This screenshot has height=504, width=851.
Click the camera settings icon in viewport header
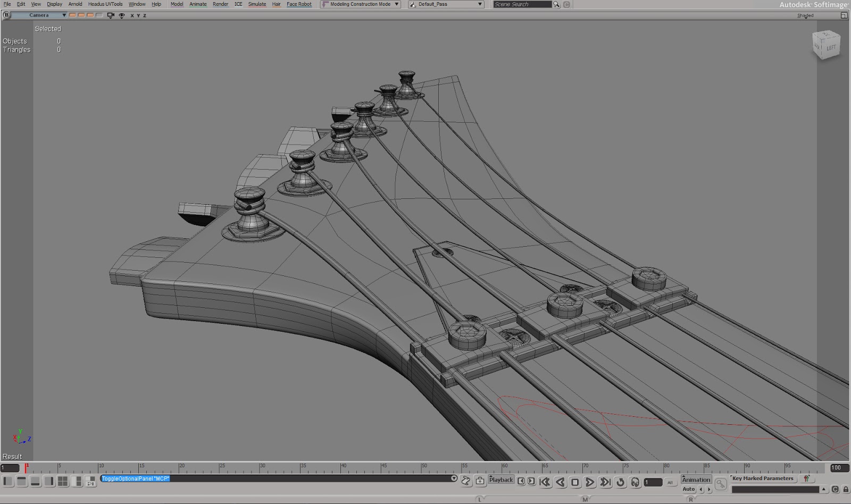click(x=110, y=15)
